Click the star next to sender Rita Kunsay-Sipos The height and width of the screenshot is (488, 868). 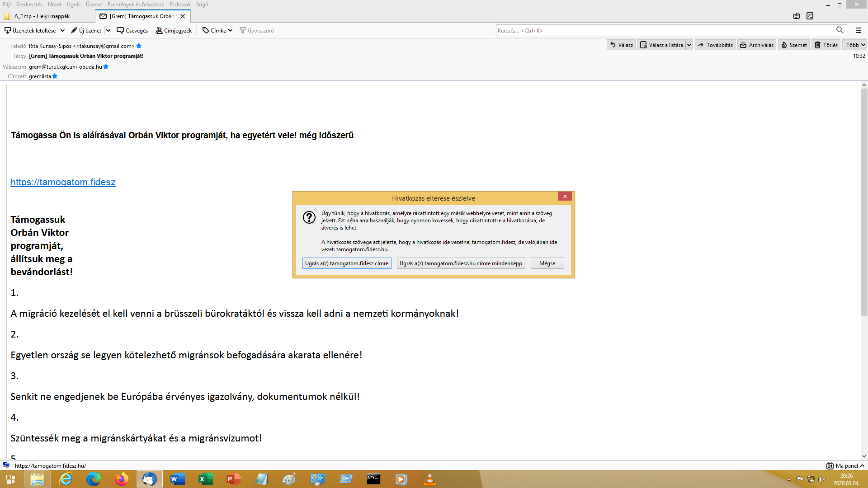click(139, 46)
